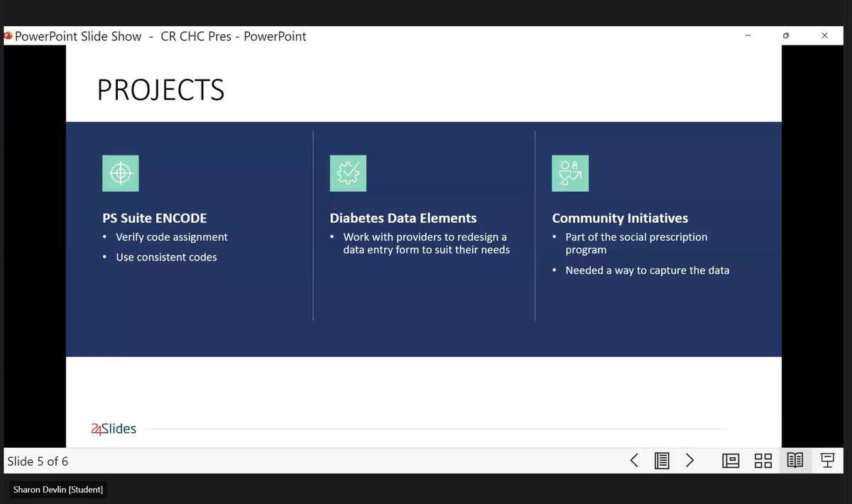Open the see all slides menu icon
This screenshot has width=852, height=504.
click(x=662, y=461)
